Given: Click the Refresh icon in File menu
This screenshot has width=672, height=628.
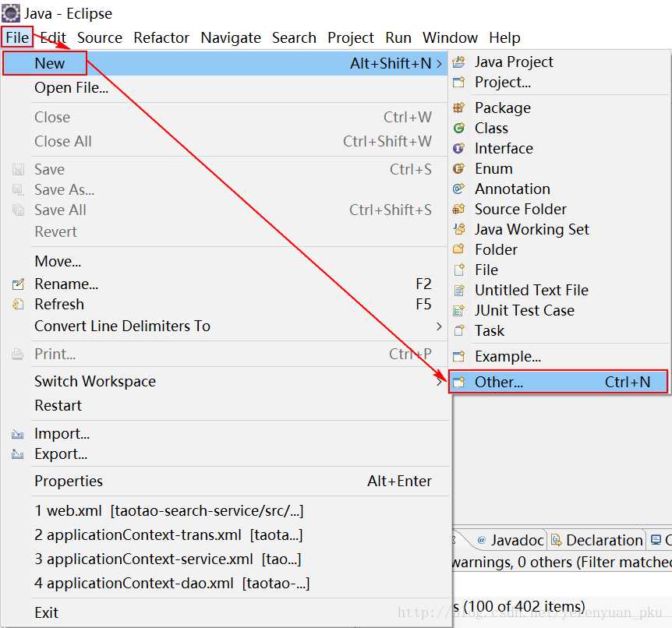Looking at the screenshot, I should click(x=18, y=304).
